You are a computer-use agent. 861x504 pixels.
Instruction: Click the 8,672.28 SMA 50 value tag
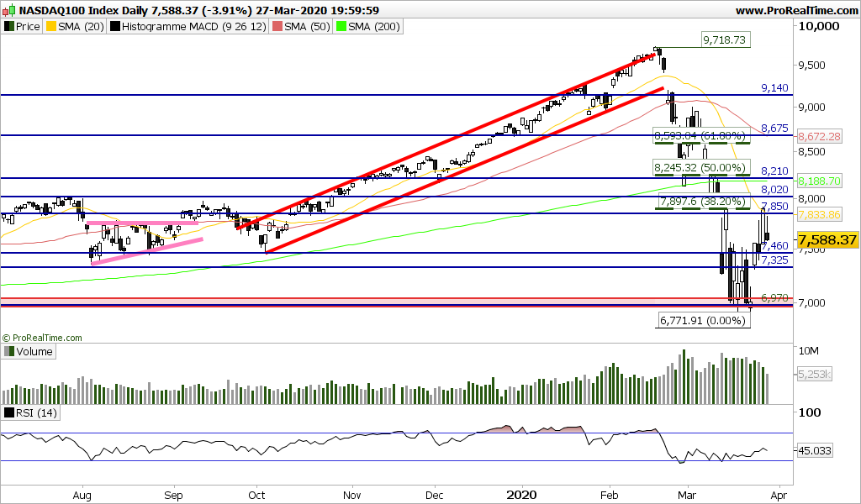(819, 136)
